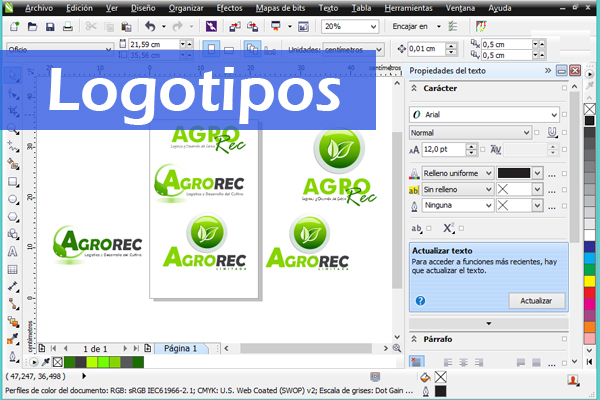600x400 pixels.
Task: Click the Open file folder icon
Action: point(32,26)
